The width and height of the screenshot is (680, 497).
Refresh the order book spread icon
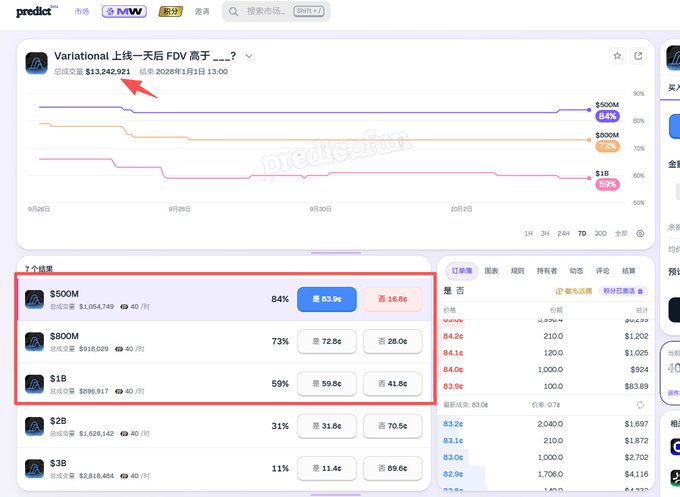tap(640, 405)
